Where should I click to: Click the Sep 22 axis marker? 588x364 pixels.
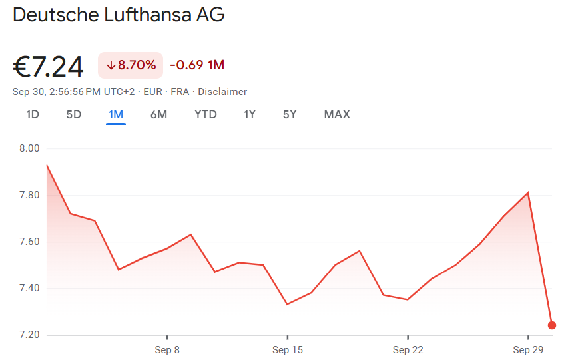(408, 350)
